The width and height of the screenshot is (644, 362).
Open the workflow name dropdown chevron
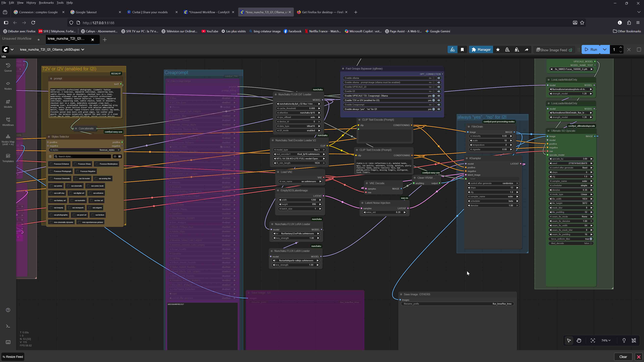(83, 49)
